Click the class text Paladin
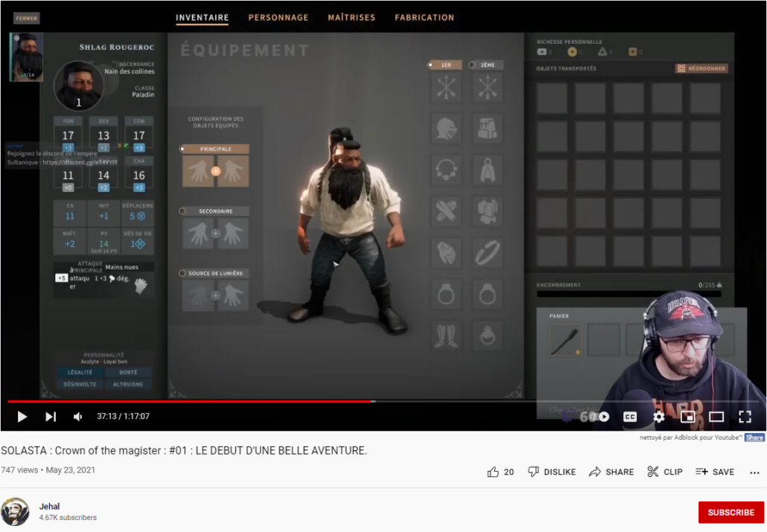The width and height of the screenshot is (767, 532). pyautogui.click(x=143, y=94)
